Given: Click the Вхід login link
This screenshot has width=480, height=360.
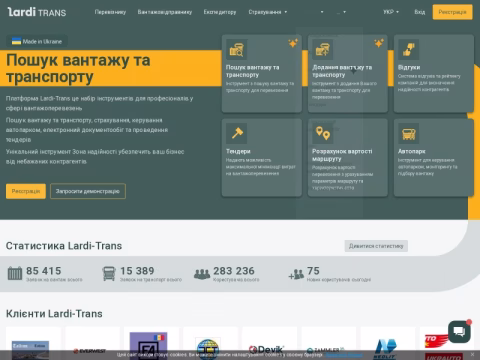Looking at the screenshot, I should [x=420, y=12].
